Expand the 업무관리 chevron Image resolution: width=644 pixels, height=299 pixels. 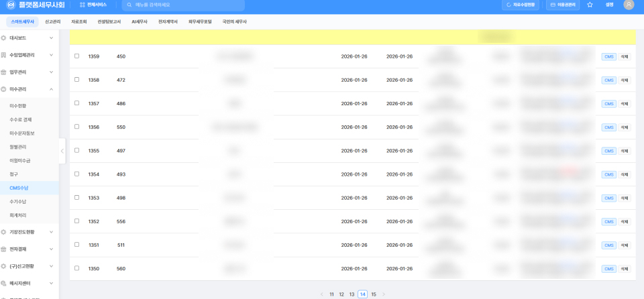[x=52, y=72]
